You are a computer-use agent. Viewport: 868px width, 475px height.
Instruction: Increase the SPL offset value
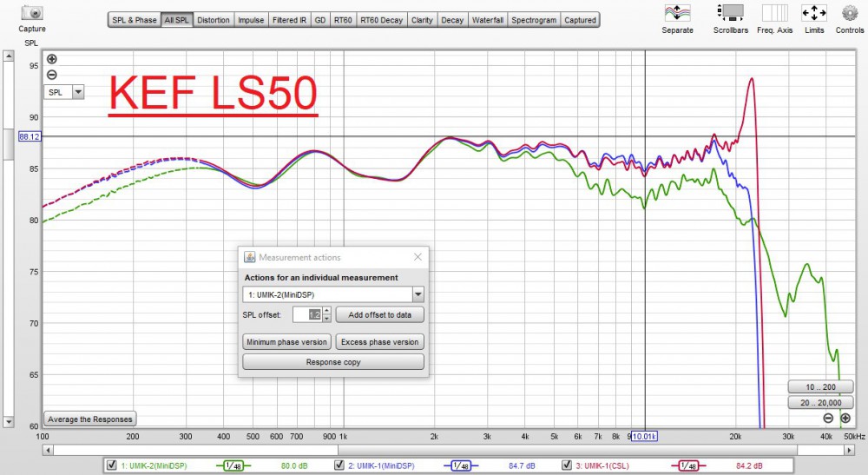click(326, 311)
